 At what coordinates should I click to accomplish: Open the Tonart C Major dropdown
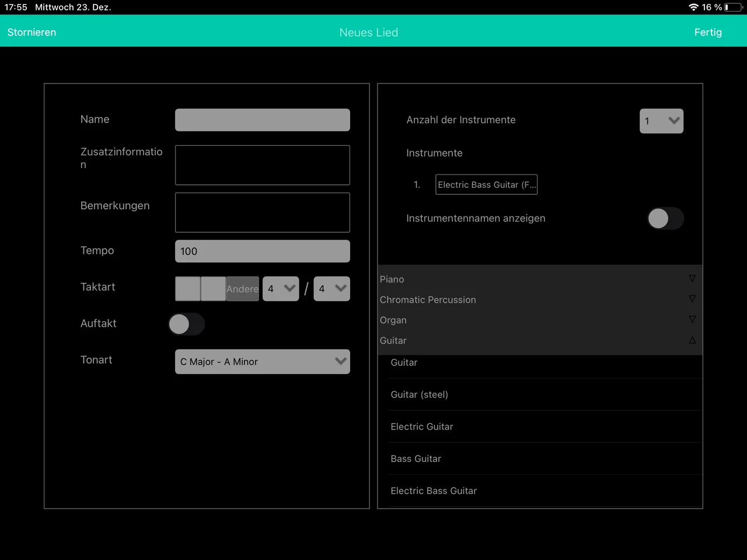pos(263,362)
